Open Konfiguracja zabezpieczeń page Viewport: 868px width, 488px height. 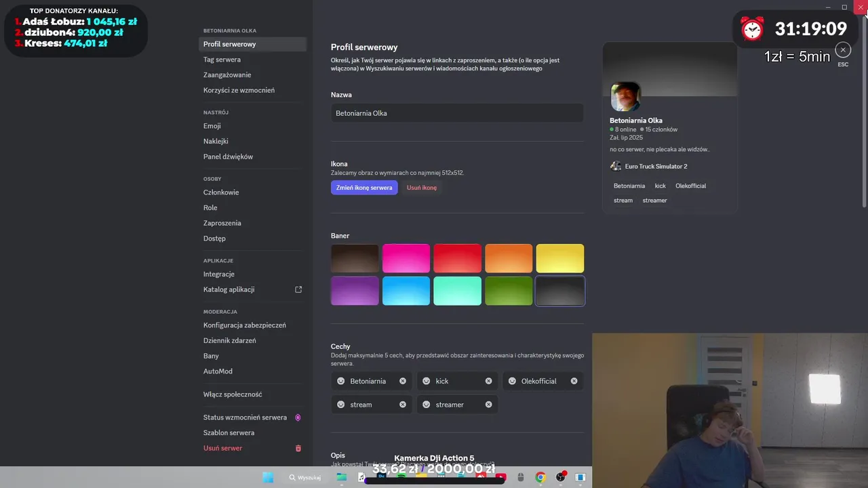click(253, 325)
